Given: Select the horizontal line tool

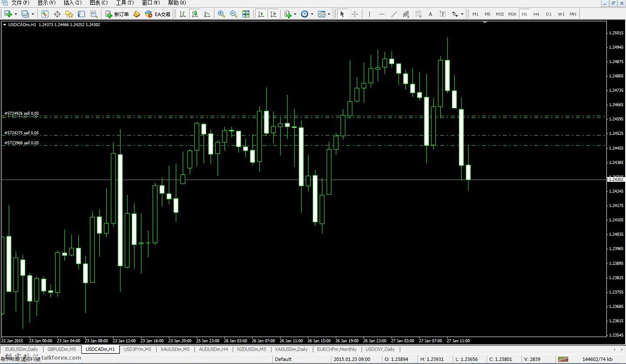Looking at the screenshot, I should tap(382, 14).
